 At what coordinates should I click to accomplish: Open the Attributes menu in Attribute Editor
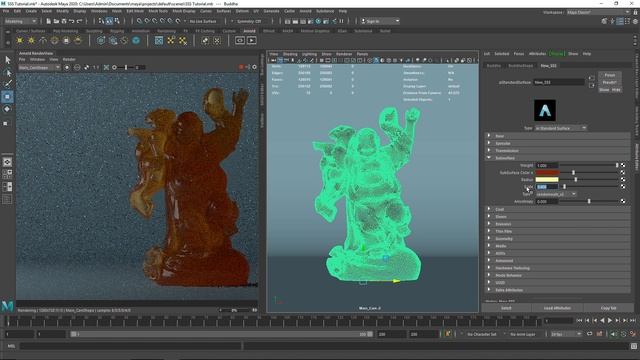point(537,53)
